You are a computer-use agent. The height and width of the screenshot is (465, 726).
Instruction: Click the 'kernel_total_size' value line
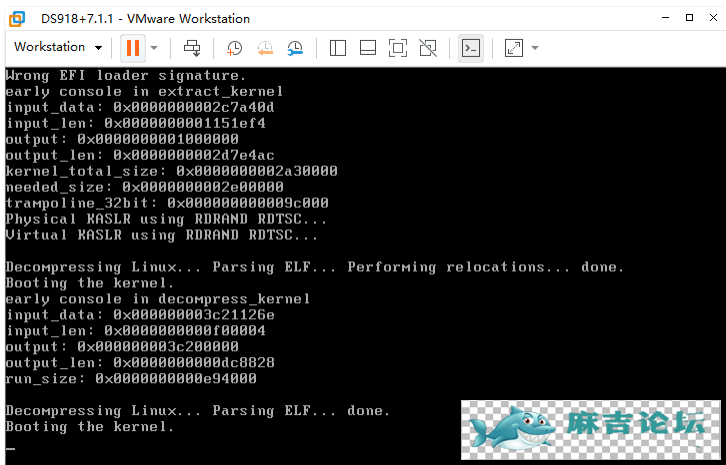point(171,171)
